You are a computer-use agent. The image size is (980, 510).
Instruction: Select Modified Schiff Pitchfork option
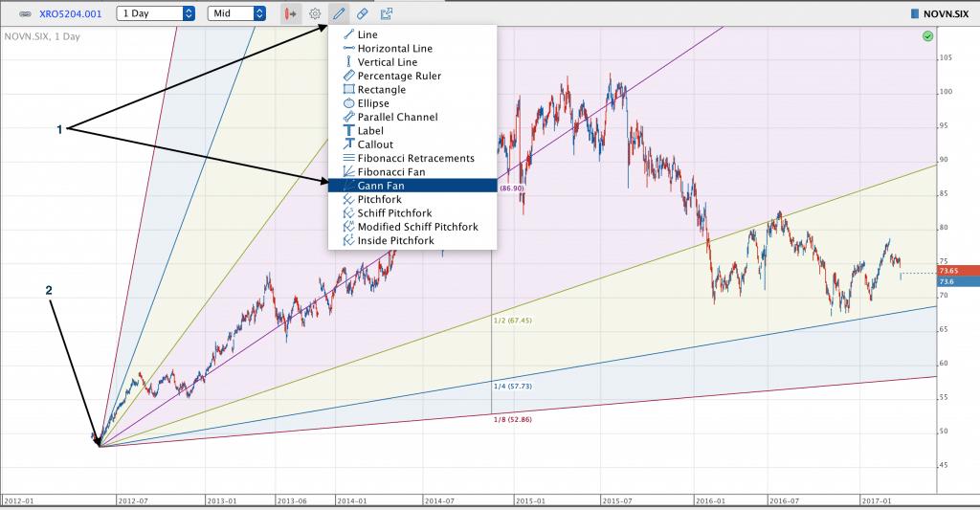415,227
